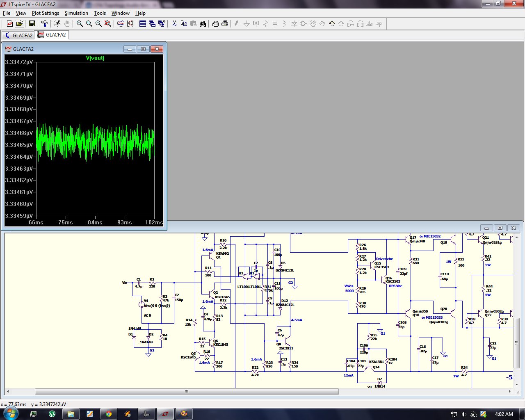Open the Help menu

pos(140,13)
